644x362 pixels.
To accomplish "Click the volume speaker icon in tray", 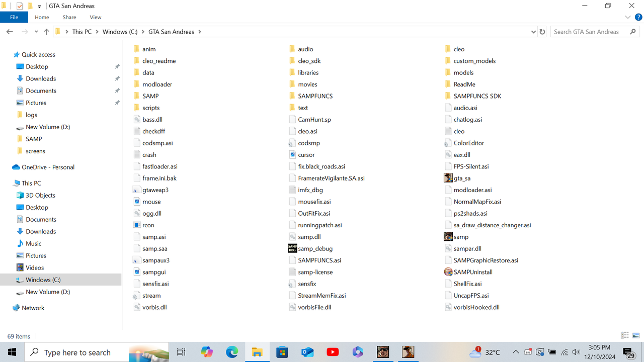I will [576, 352].
